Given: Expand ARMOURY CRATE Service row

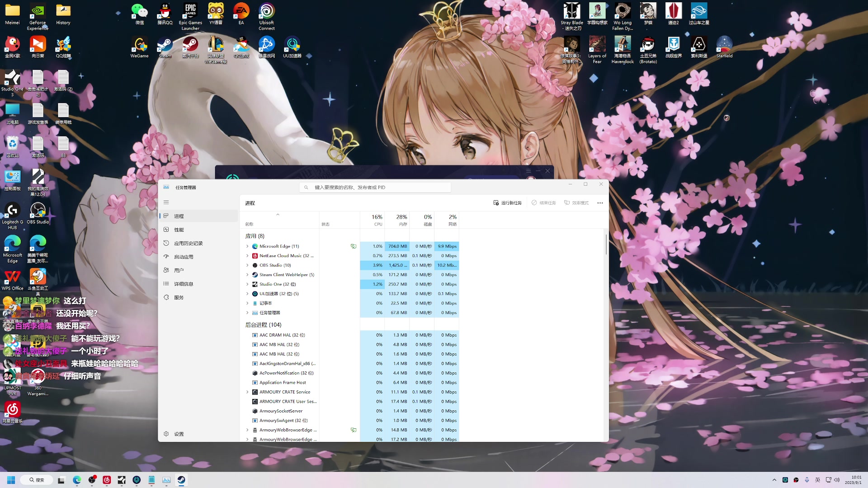Looking at the screenshot, I should tap(247, 392).
